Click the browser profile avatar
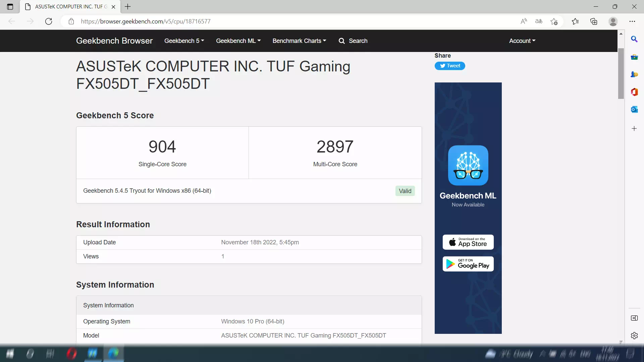 (613, 21)
